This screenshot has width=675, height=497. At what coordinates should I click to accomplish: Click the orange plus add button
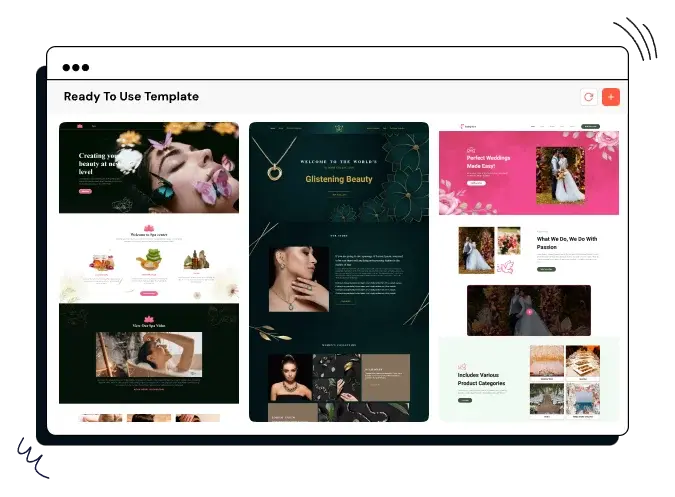[610, 97]
